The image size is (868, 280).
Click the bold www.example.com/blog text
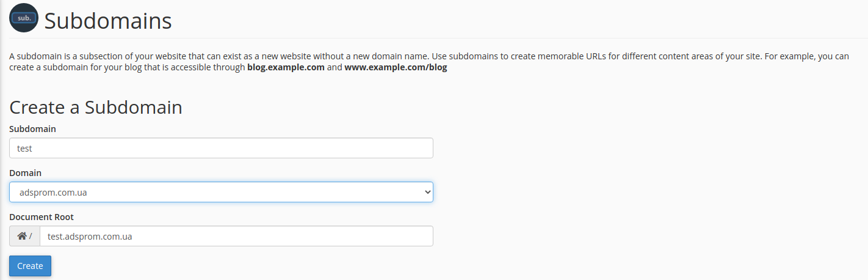[396, 67]
